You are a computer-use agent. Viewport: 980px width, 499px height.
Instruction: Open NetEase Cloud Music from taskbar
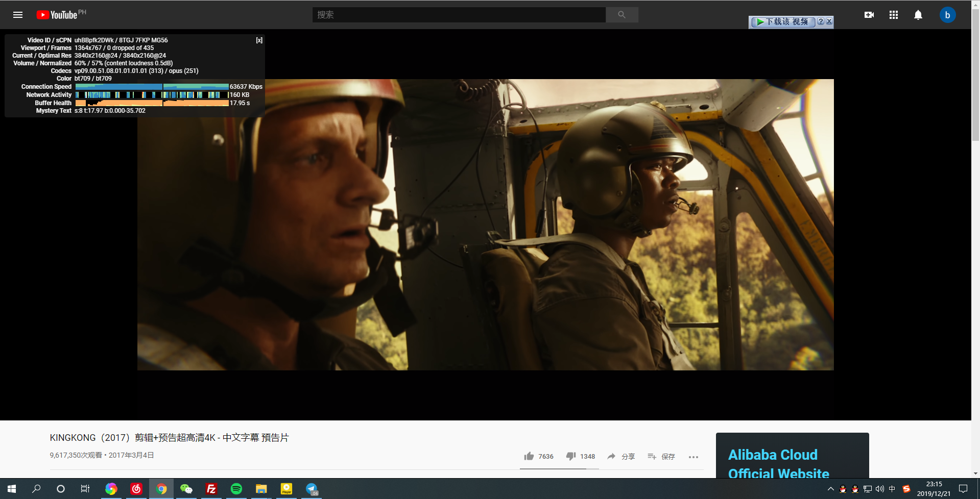(136, 489)
